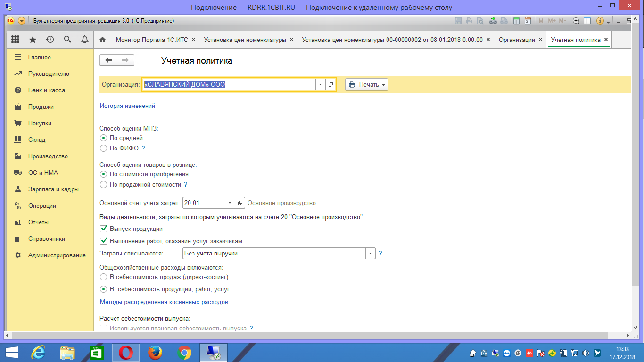Open Firefox from the taskbar
Image resolution: width=644 pixels, height=362 pixels.
coord(155,352)
